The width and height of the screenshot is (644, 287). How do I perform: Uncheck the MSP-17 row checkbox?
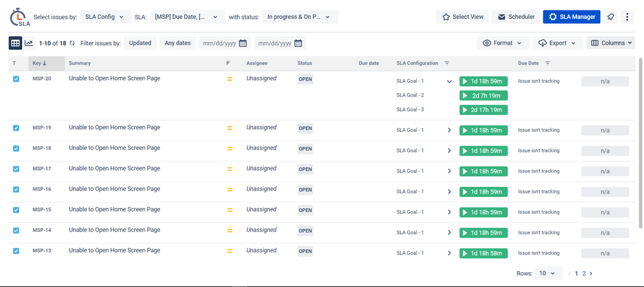16,169
